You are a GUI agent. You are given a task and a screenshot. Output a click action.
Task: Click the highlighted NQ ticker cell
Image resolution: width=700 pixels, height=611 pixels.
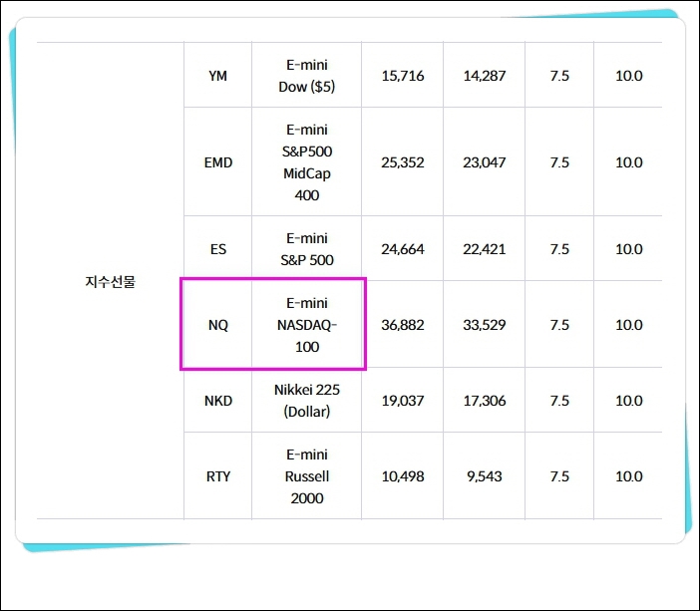tap(217, 325)
